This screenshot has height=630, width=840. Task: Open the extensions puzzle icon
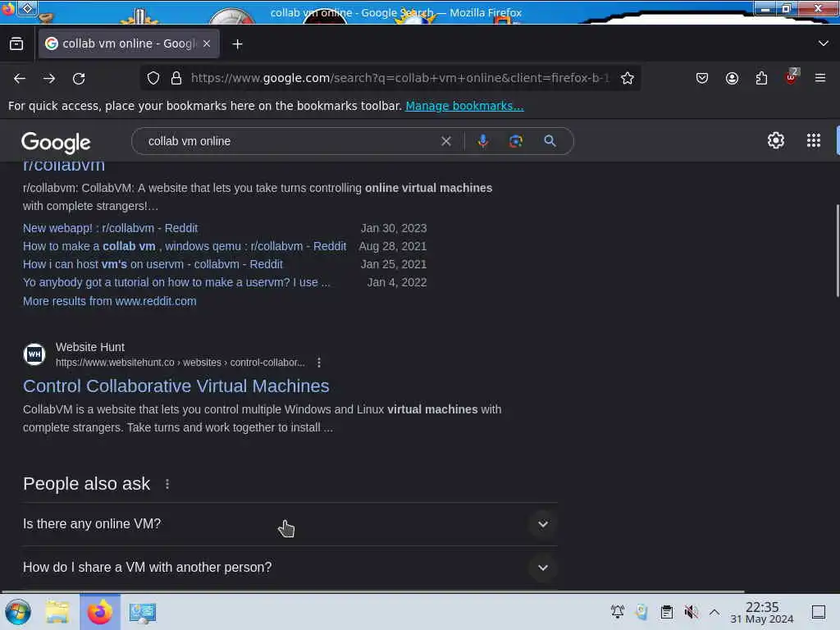point(761,78)
